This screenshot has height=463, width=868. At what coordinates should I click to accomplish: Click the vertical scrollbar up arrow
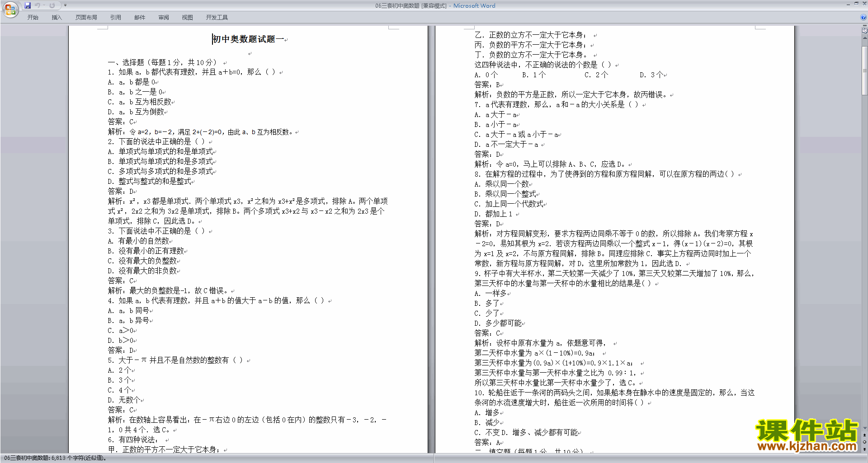865,38
